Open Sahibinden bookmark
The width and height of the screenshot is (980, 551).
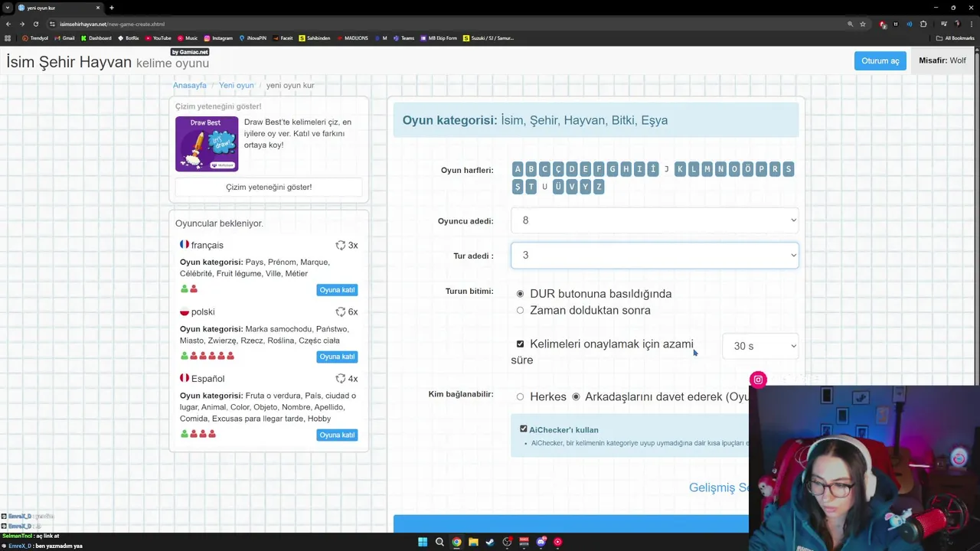[315, 38]
